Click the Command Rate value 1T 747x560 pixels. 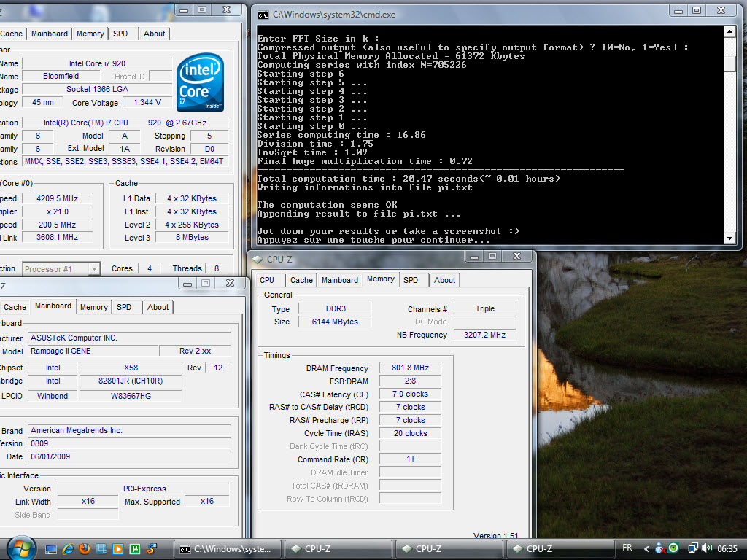(x=410, y=459)
